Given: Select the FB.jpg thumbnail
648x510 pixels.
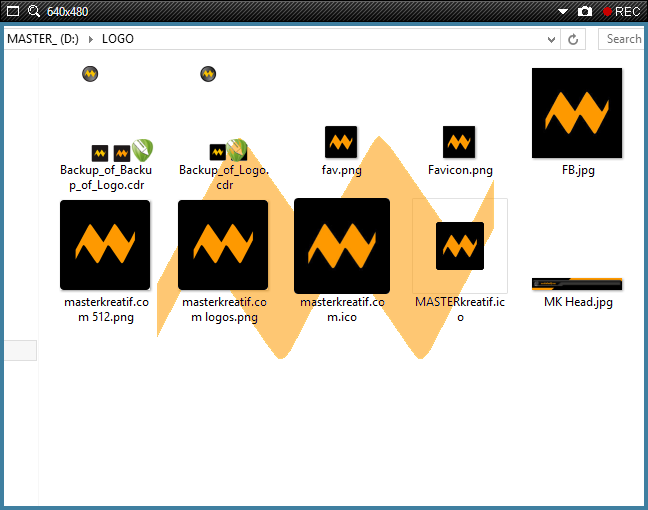Looking at the screenshot, I should click(x=577, y=113).
